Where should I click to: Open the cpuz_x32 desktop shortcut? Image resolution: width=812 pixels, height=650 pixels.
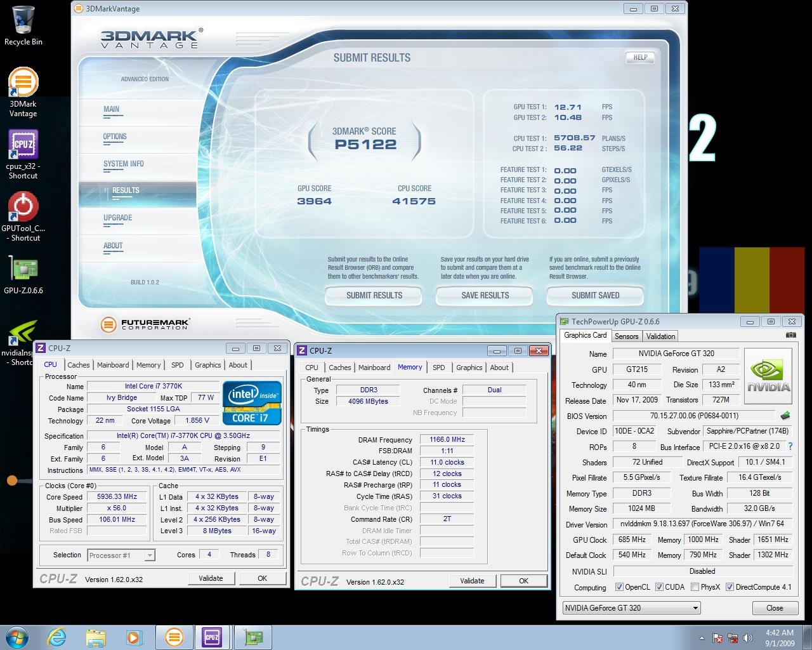point(23,154)
